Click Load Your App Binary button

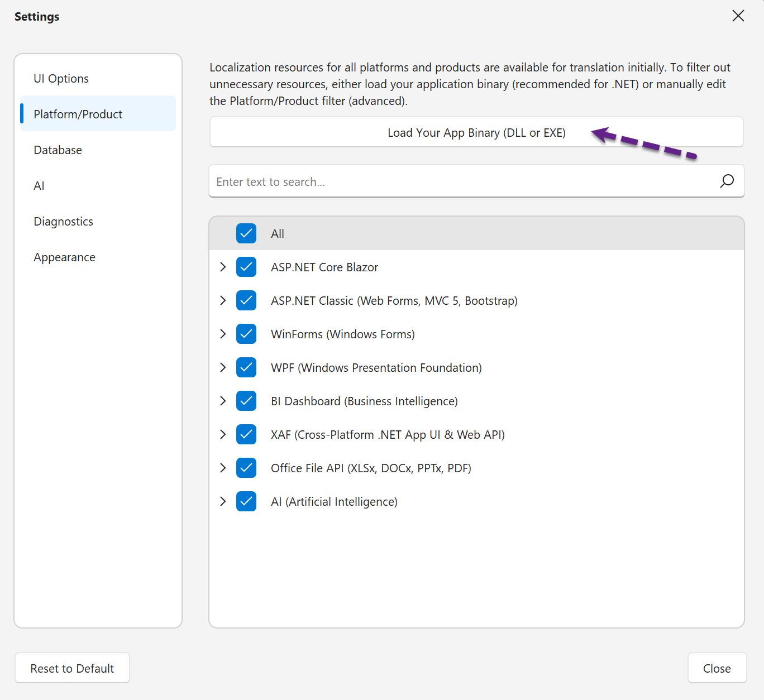(476, 132)
